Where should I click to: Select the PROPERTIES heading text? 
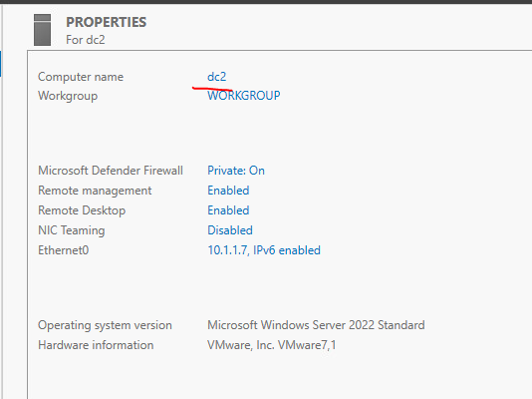pos(107,22)
